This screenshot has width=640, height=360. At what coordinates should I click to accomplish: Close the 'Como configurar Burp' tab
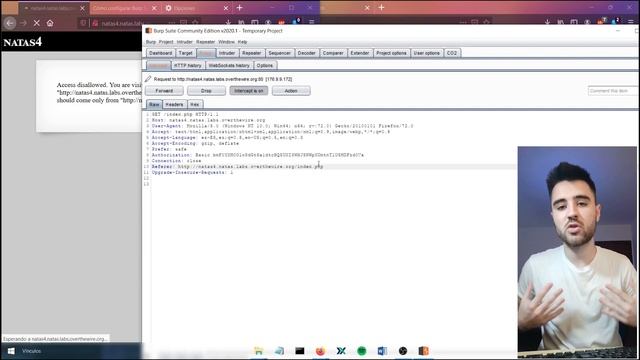[154, 8]
